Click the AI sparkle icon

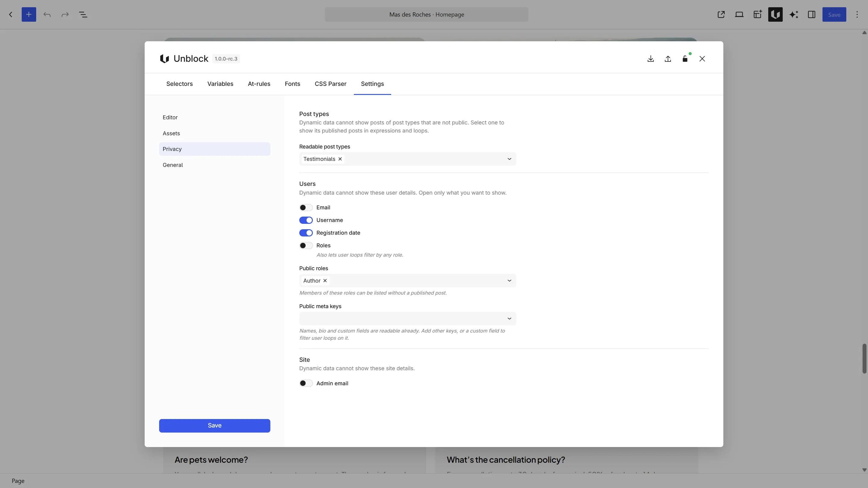point(794,14)
